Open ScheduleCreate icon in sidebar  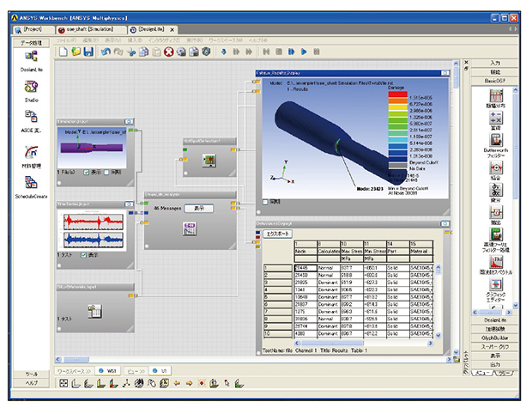[31, 182]
